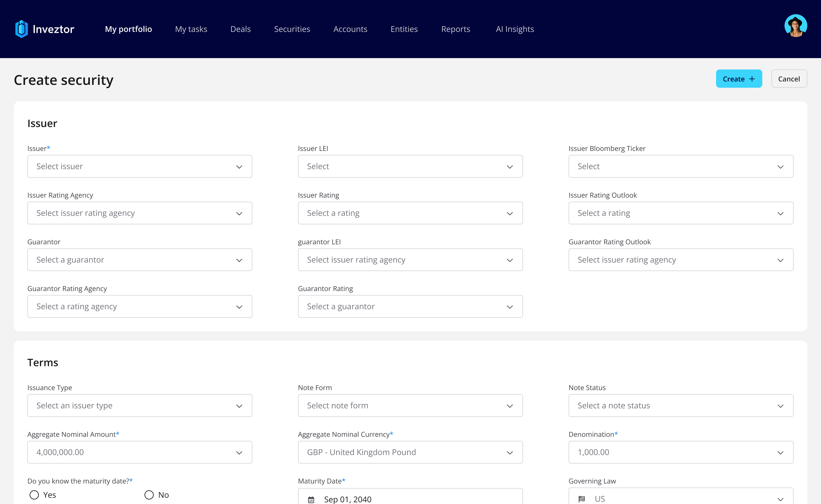
Task: Click the Inveztor logo icon
Action: click(x=21, y=29)
